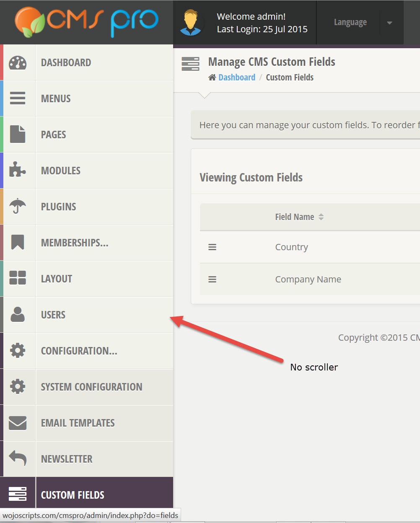Image resolution: width=420 pixels, height=523 pixels.
Task: Click the Dashboard breadcrumb link
Action: pyautogui.click(x=236, y=78)
